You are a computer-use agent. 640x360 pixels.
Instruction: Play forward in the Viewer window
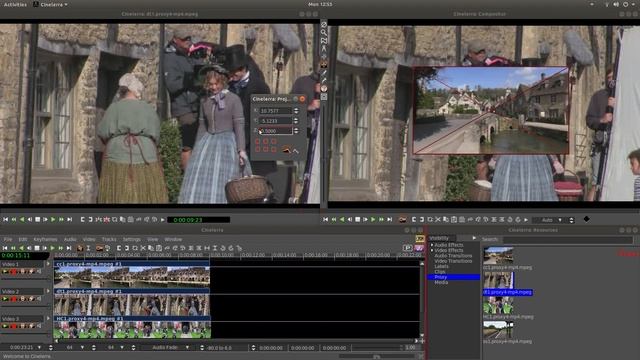pos(53,220)
